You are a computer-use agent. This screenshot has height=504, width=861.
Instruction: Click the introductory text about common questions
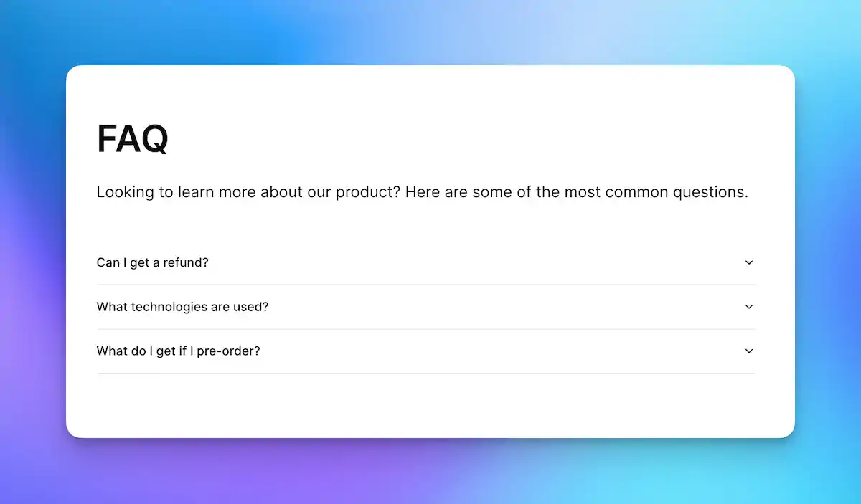click(423, 191)
